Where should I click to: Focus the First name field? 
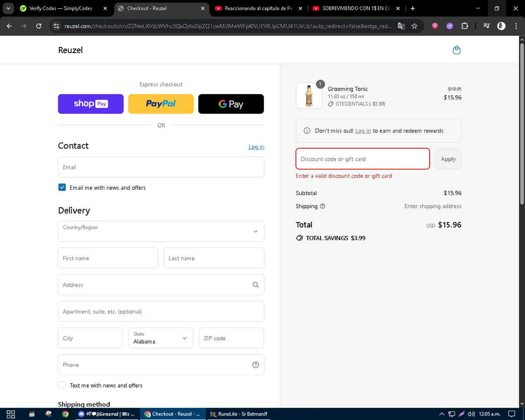coord(108,258)
